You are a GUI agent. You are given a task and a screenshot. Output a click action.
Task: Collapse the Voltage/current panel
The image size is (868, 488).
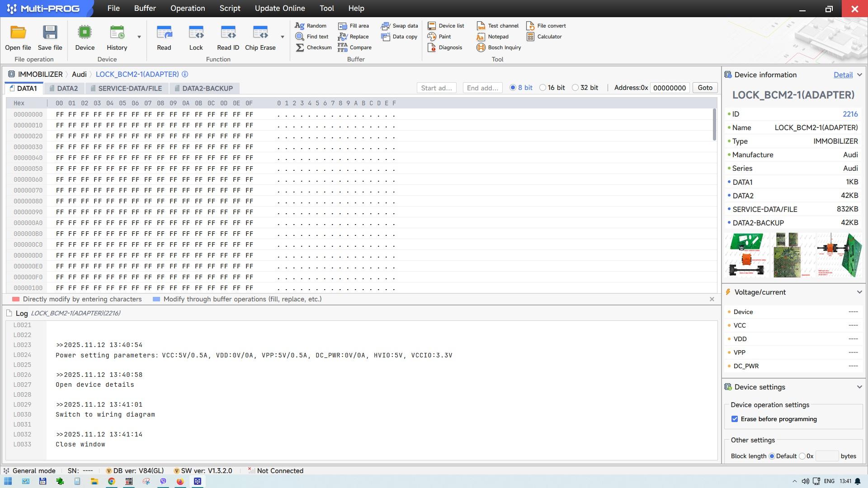pos(859,292)
